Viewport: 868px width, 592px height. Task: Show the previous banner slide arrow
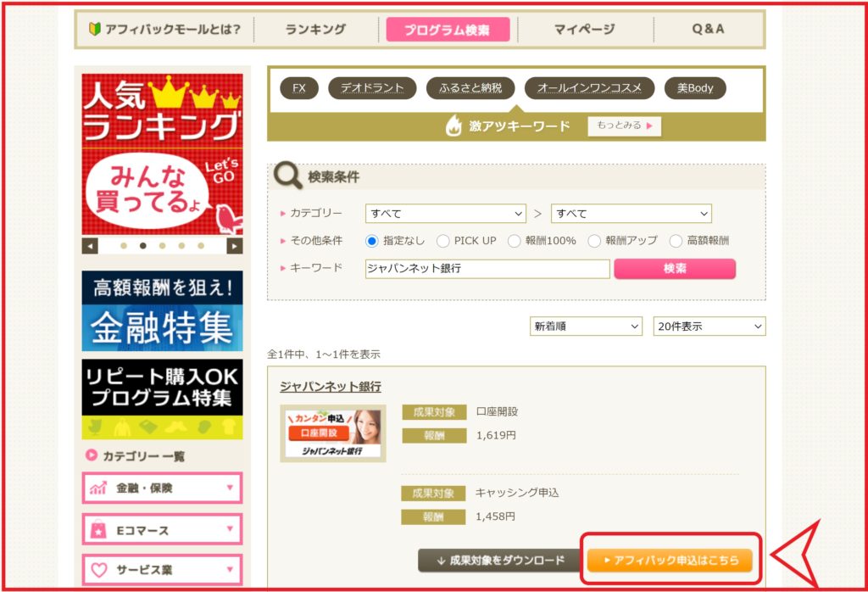click(90, 246)
